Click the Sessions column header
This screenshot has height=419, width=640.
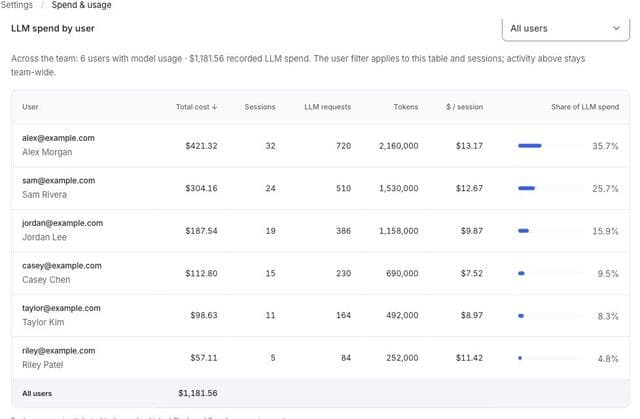(x=260, y=107)
